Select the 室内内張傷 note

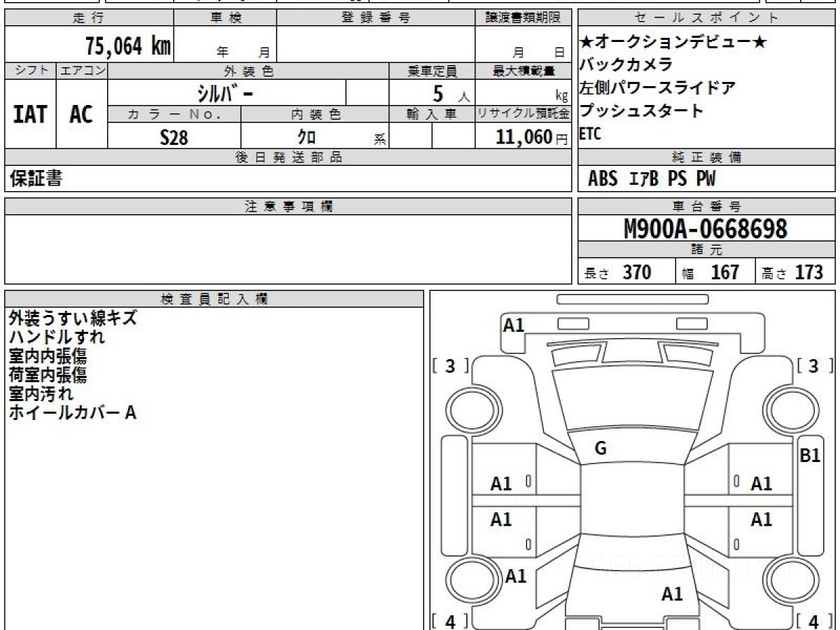click(x=48, y=356)
